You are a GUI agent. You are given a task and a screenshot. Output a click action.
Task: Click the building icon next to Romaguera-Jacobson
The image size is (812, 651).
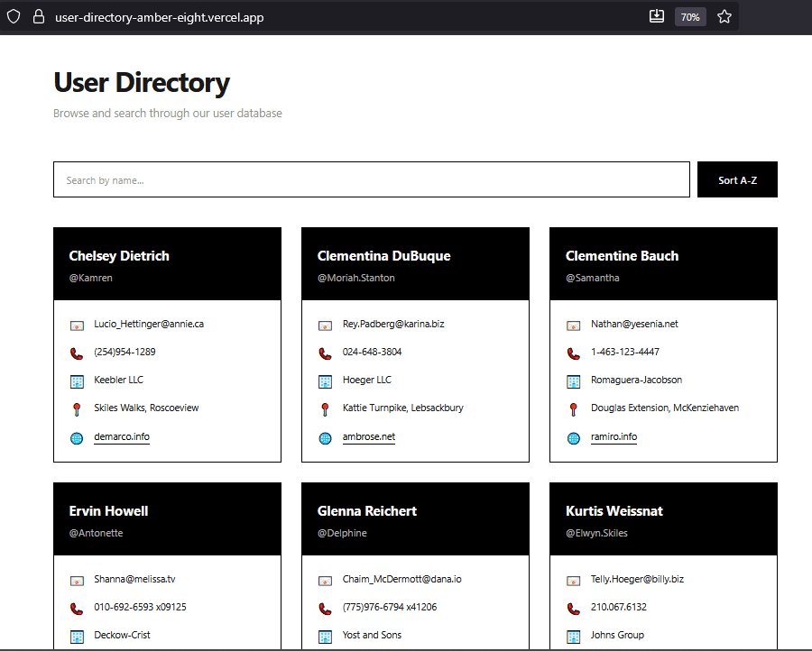pyautogui.click(x=573, y=381)
